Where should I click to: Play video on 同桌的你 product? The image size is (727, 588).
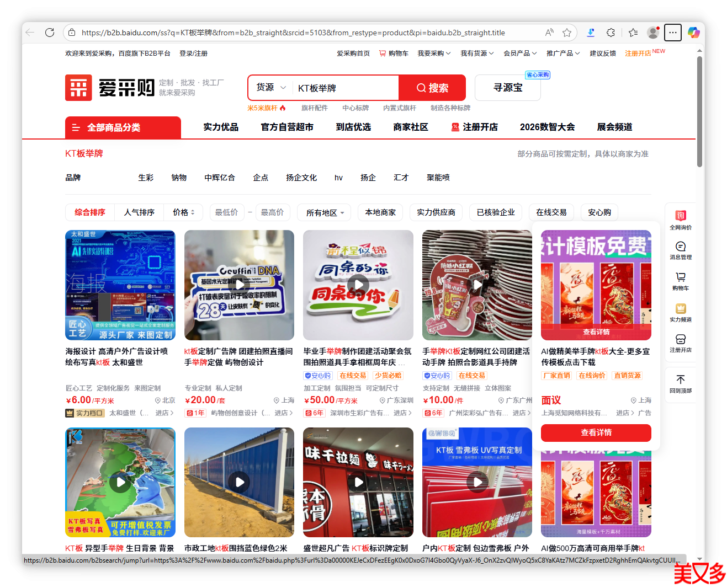358,285
